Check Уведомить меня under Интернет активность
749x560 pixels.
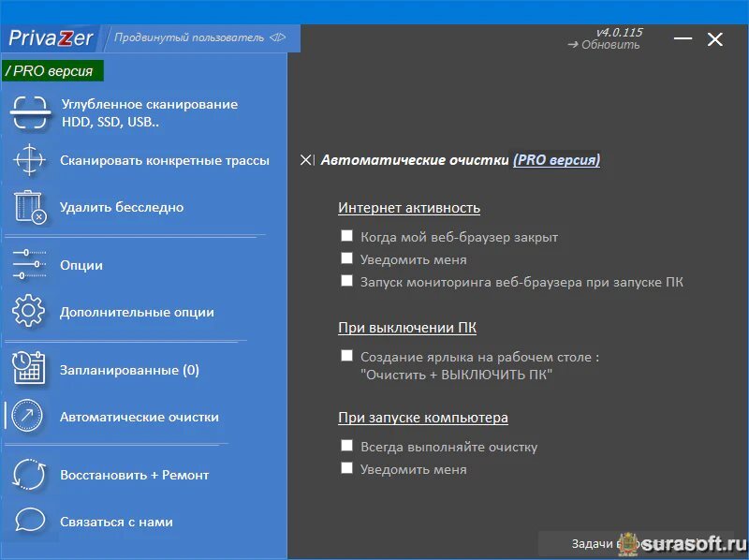click(346, 258)
